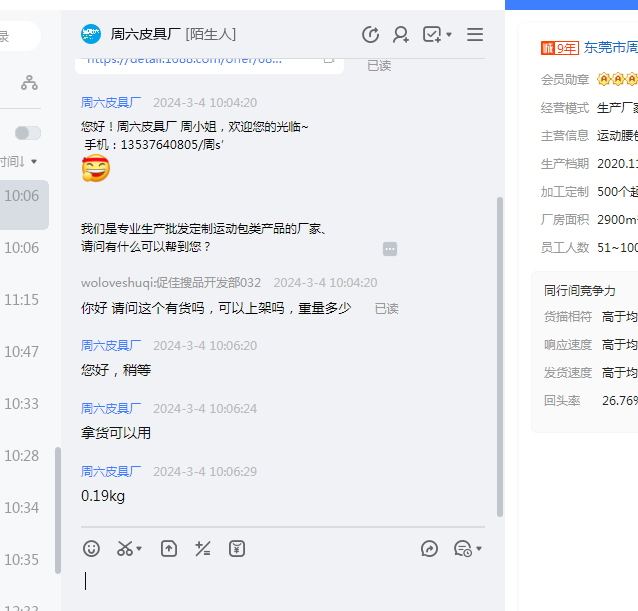Click the upload file icon
Viewport: 638px width, 611px height.
[169, 548]
